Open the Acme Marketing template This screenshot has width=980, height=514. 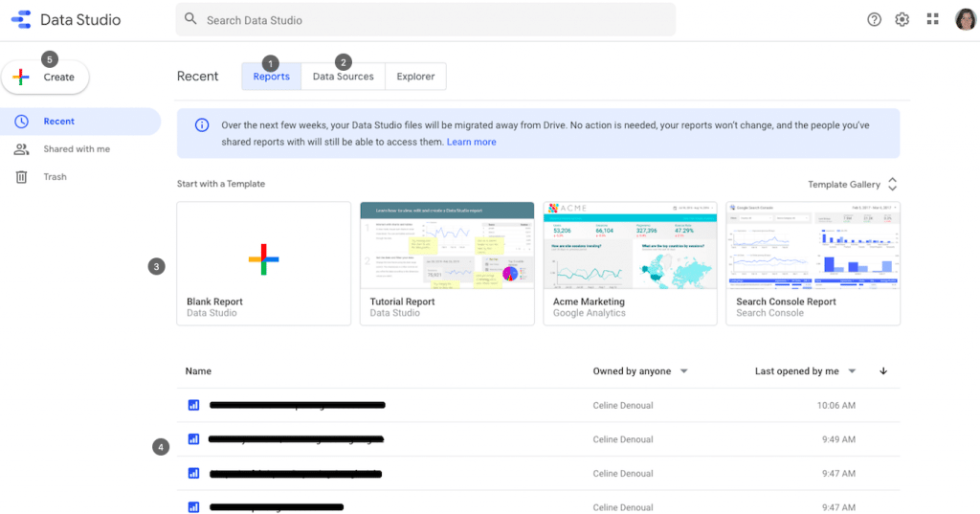630,263
